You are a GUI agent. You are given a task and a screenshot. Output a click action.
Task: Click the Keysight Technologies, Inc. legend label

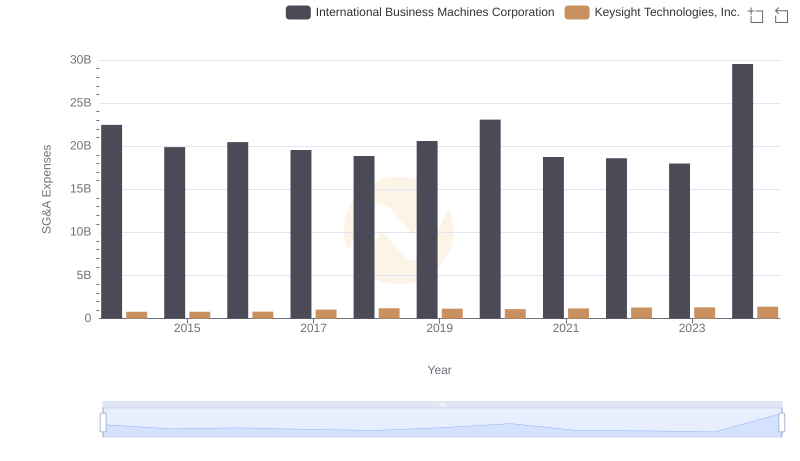pyautogui.click(x=667, y=12)
